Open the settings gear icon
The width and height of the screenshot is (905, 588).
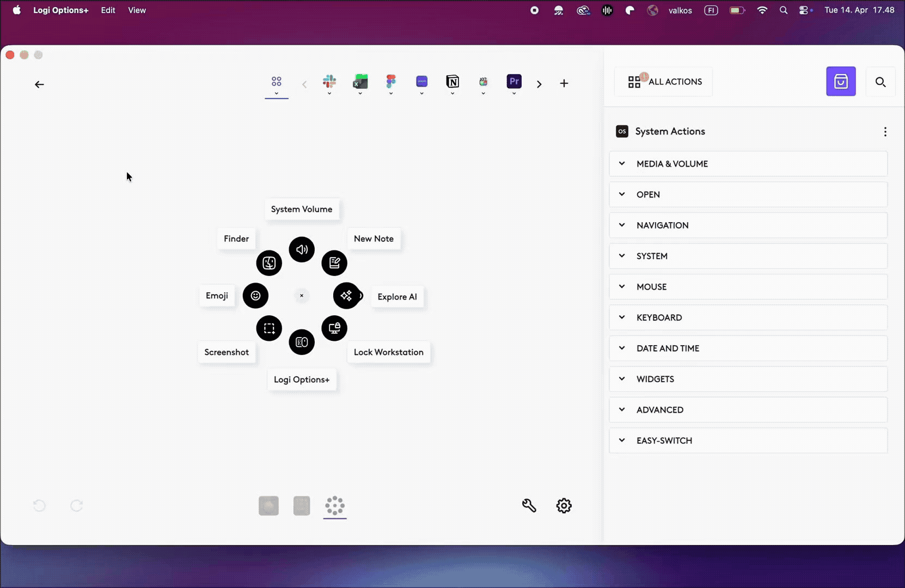pos(564,506)
